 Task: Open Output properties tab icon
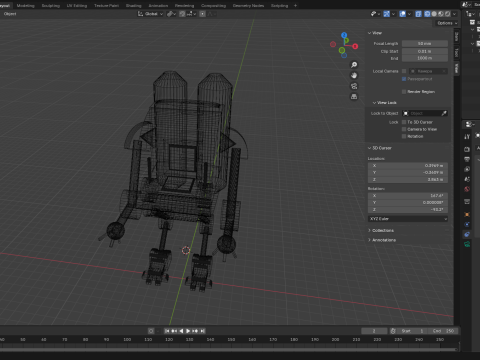467,159
